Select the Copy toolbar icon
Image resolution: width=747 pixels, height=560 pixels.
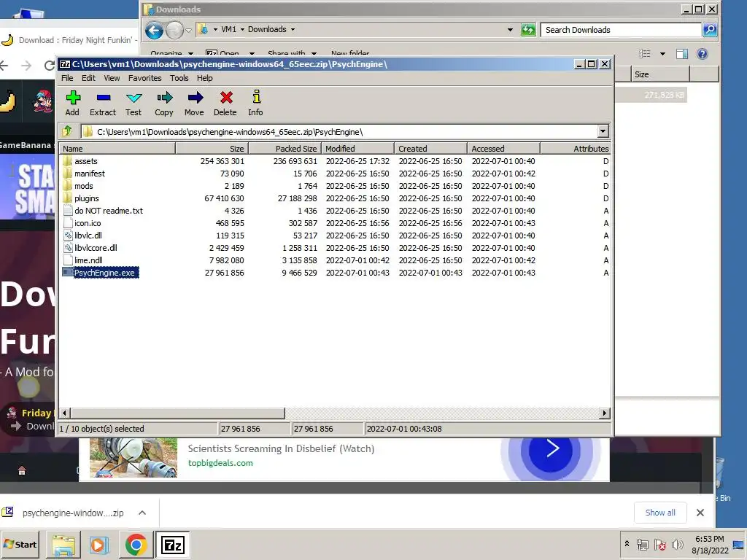(164, 104)
